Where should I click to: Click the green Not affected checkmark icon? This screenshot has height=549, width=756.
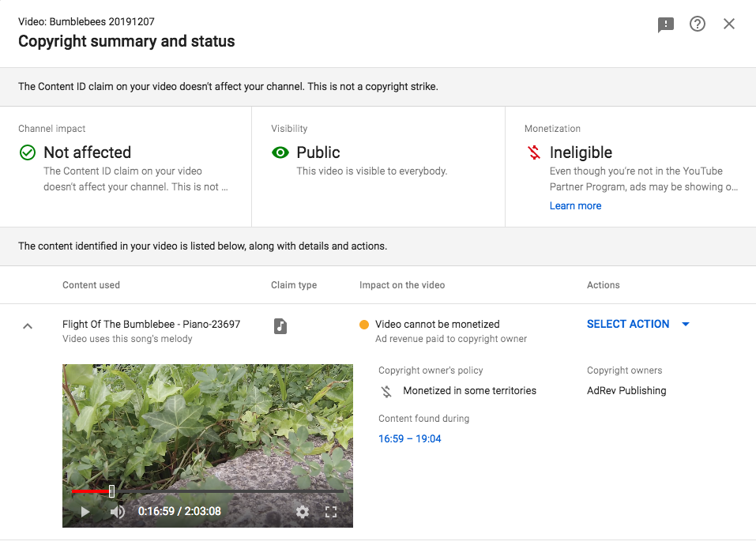[x=28, y=152]
